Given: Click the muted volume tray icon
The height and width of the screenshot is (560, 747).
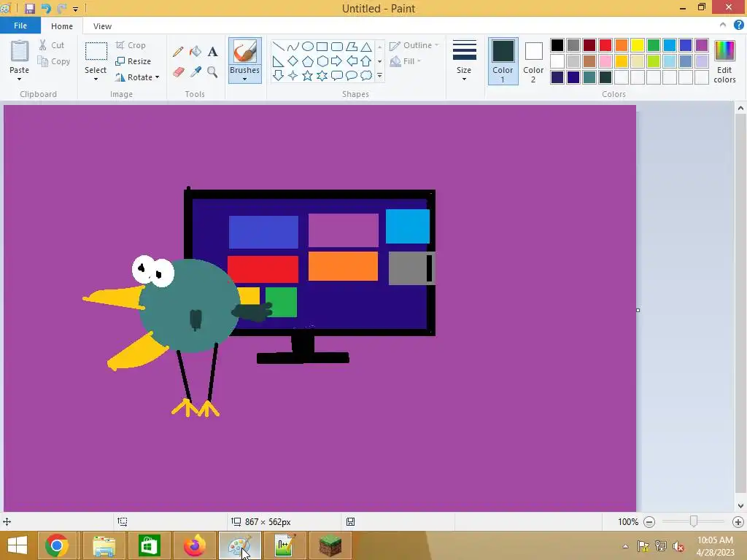Looking at the screenshot, I should [x=678, y=546].
